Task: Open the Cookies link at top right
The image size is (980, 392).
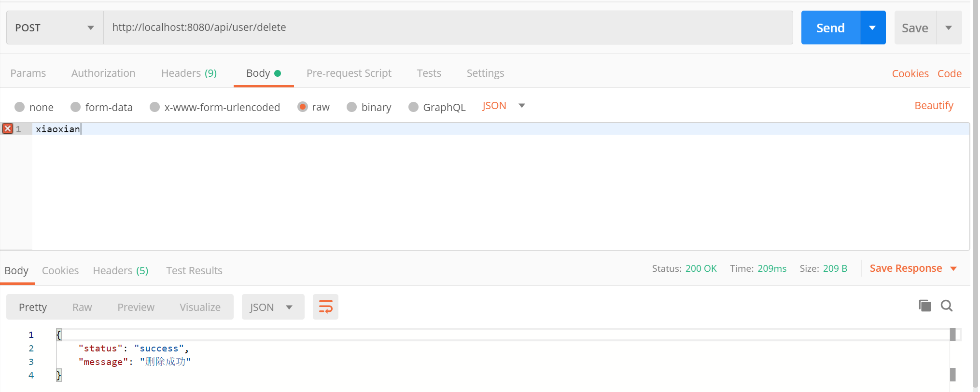Action: tap(910, 73)
